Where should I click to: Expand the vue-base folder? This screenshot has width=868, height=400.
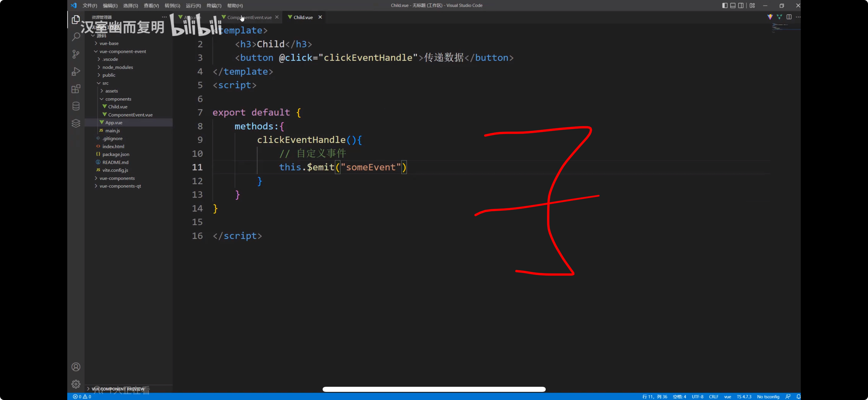coord(109,43)
